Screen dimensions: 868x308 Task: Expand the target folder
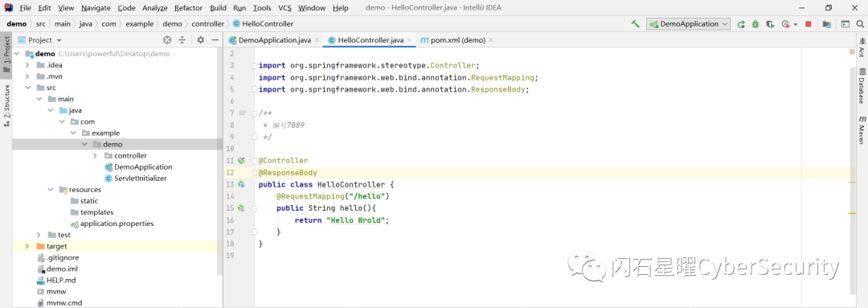(x=27, y=246)
